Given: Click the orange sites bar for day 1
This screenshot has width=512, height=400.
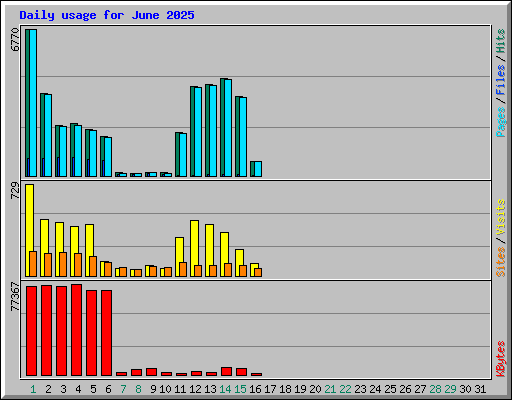Looking at the screenshot, I should [x=33, y=264].
